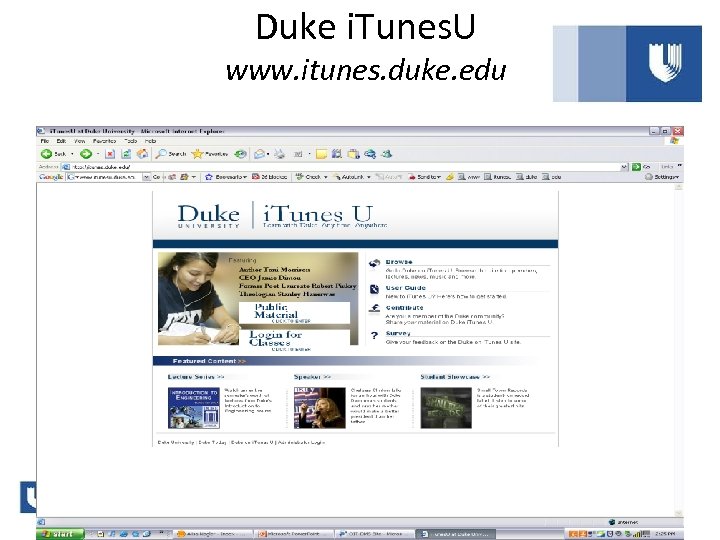
Task: Click the Mail envelope toolbar icon
Action: click(259, 154)
